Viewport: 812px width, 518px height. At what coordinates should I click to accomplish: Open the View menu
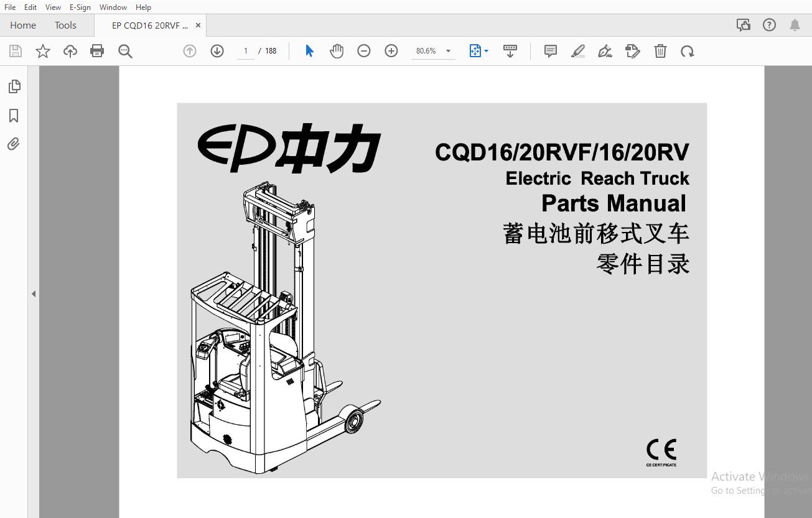click(53, 7)
